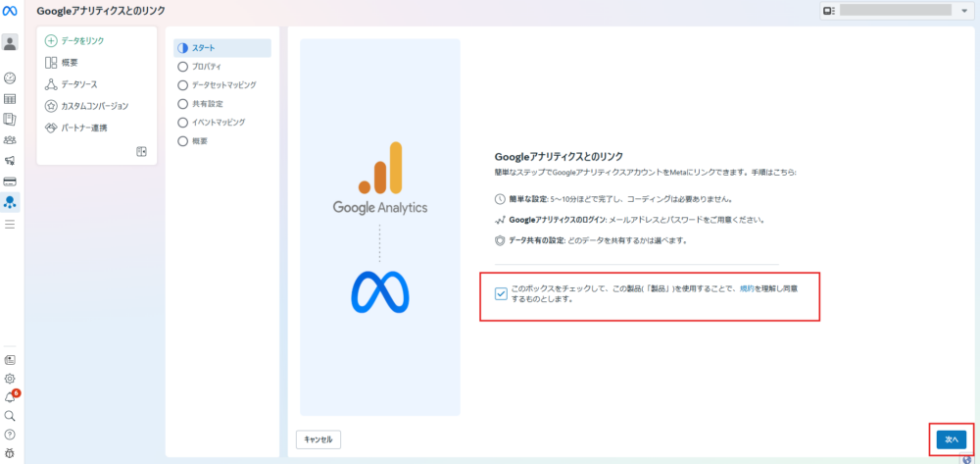Open 概要 in the left navigation panel
Viewport: 980px width, 464px height.
click(x=62, y=62)
